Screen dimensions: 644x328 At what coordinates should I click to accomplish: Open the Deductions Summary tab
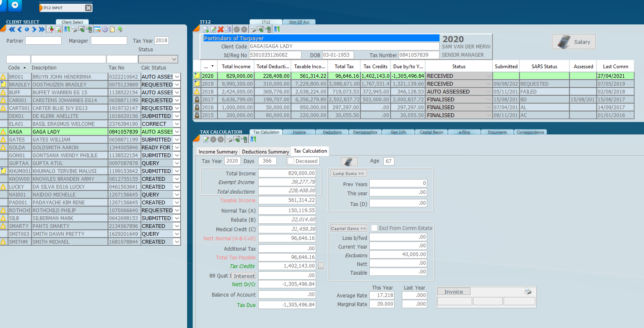click(x=265, y=151)
